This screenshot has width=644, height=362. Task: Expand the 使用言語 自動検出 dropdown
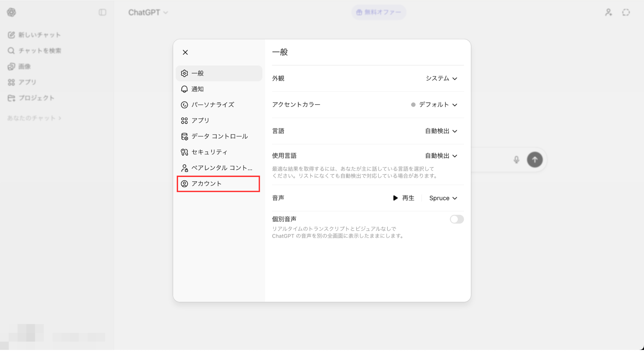pyautogui.click(x=441, y=156)
